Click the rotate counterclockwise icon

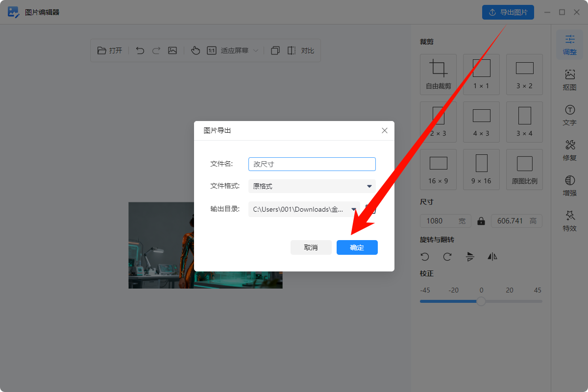pyautogui.click(x=425, y=257)
